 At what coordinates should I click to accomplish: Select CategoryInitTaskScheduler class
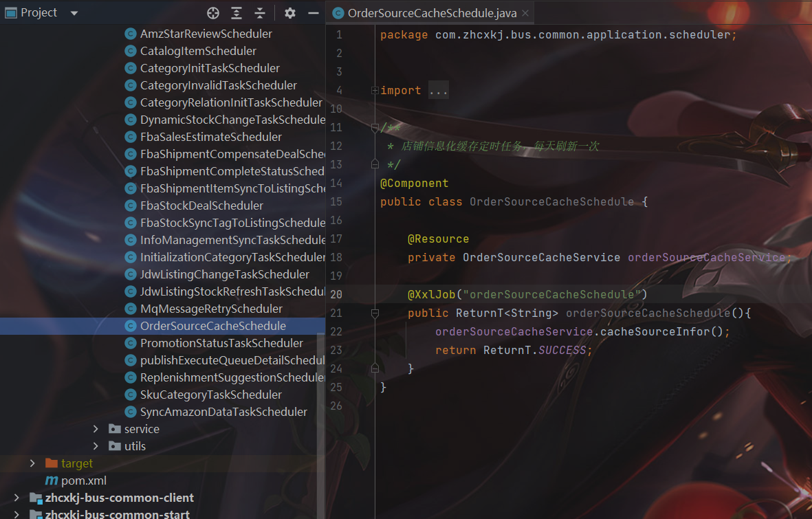(x=210, y=68)
